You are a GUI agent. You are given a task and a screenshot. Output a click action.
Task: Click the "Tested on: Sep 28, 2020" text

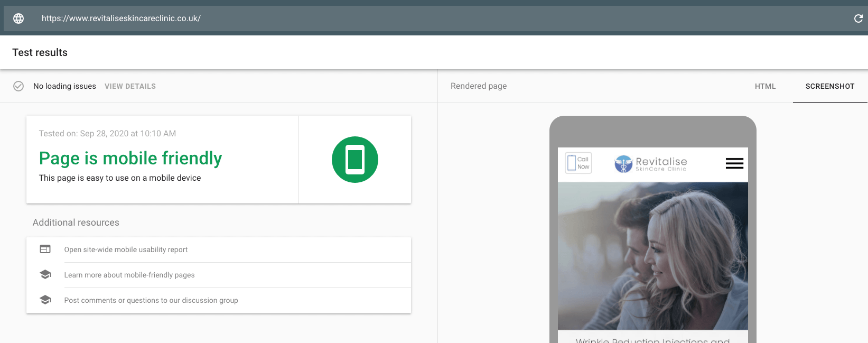108,134
